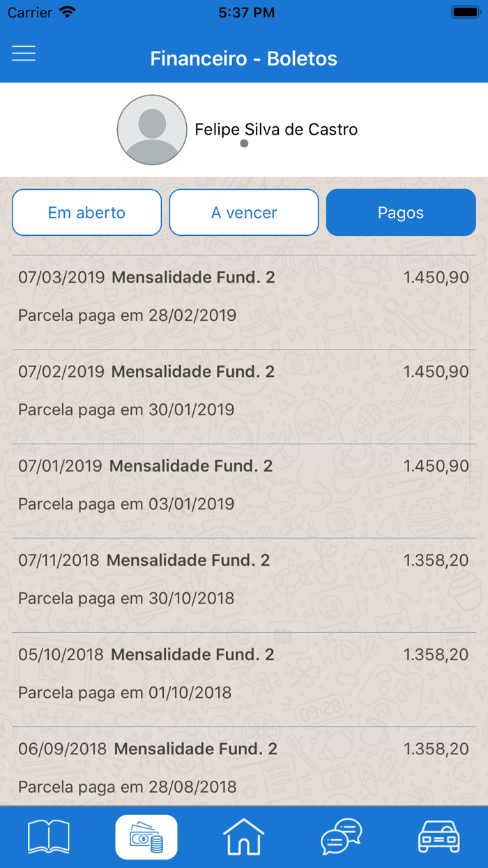The height and width of the screenshot is (868, 488).
Task: Open the hamburger menu icon
Action: 24,52
